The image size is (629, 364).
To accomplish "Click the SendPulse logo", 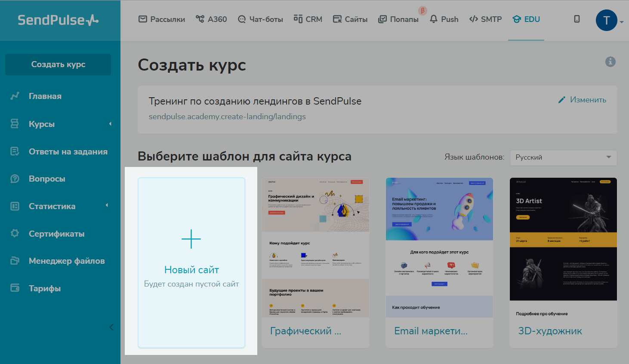I will point(58,20).
